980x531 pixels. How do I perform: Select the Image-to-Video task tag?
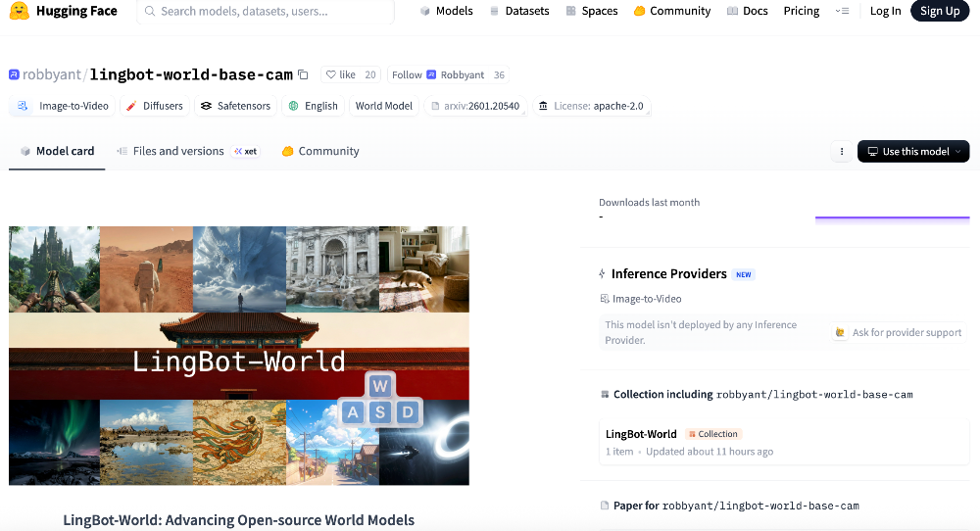pyautogui.click(x=64, y=106)
